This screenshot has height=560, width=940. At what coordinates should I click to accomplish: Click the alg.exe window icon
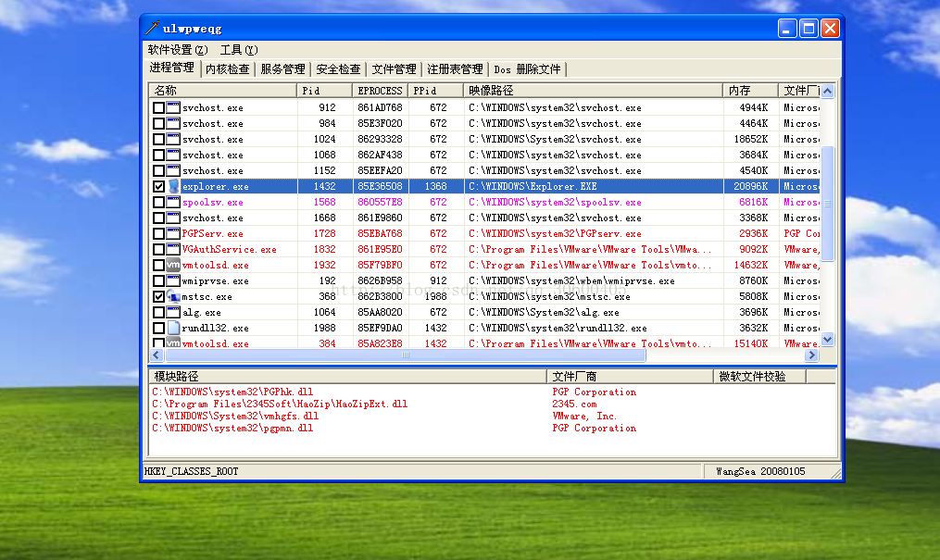pyautogui.click(x=173, y=312)
